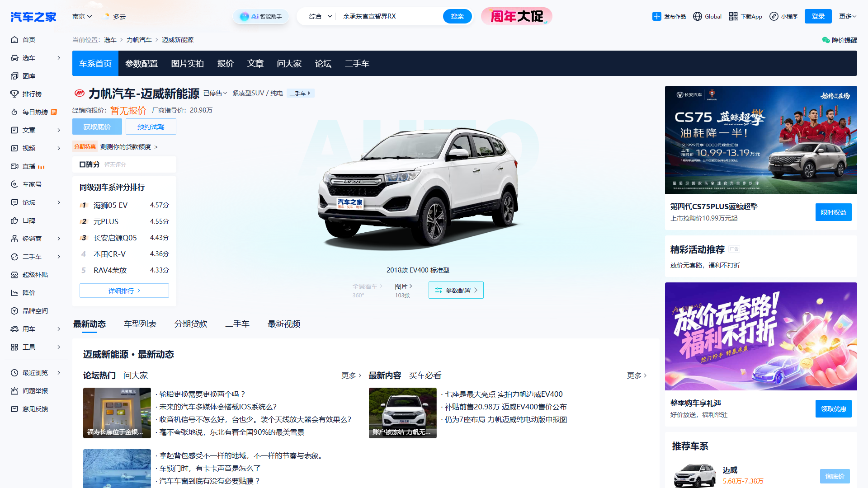Image resolution: width=868 pixels, height=488 pixels.
Task: Click the 预约试驾 button
Action: [x=151, y=127]
